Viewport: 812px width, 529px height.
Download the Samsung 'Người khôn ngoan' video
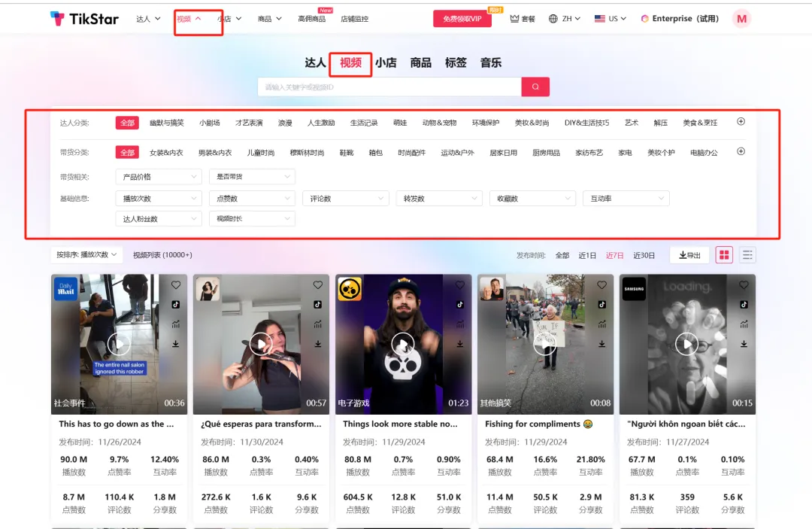pyautogui.click(x=744, y=344)
